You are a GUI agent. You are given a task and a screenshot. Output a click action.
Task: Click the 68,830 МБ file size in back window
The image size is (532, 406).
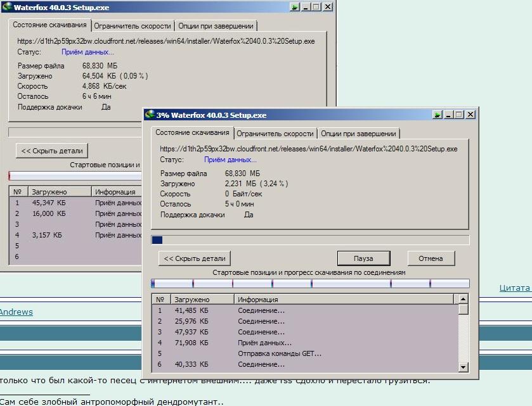(x=100, y=66)
